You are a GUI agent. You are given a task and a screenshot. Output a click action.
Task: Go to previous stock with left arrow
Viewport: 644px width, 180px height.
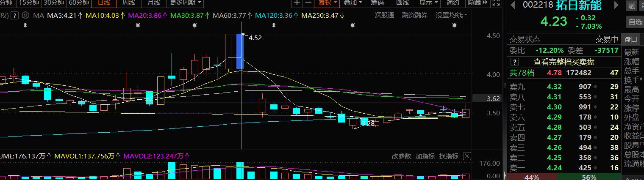pyautogui.click(x=513, y=5)
